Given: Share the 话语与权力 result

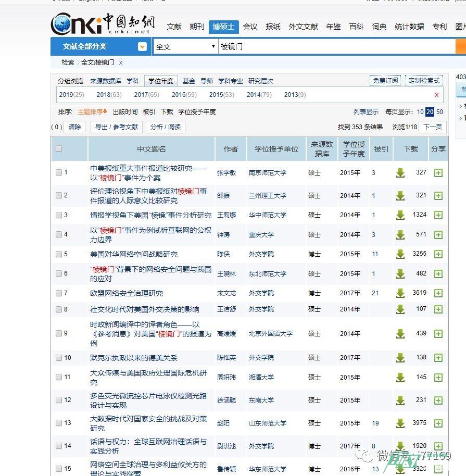Looking at the screenshot, I should (x=438, y=446).
